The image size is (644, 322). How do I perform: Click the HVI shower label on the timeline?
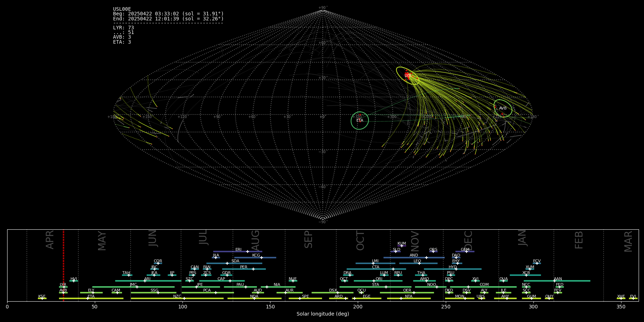pyautogui.click(x=74, y=279)
